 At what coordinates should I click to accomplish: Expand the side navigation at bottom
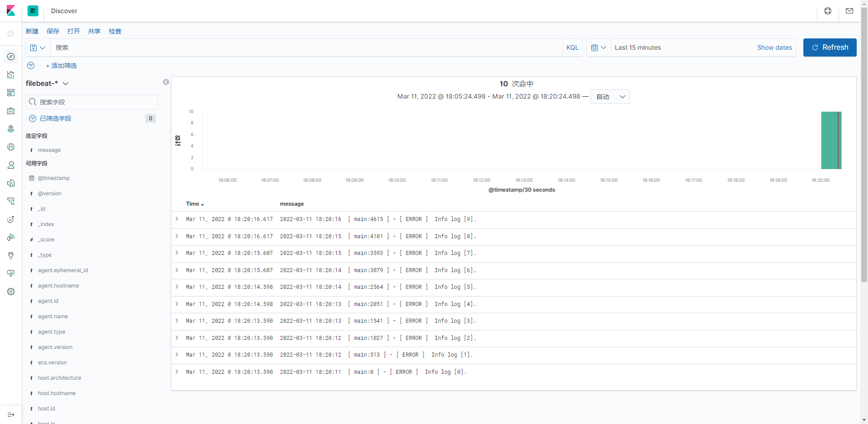pos(11,415)
